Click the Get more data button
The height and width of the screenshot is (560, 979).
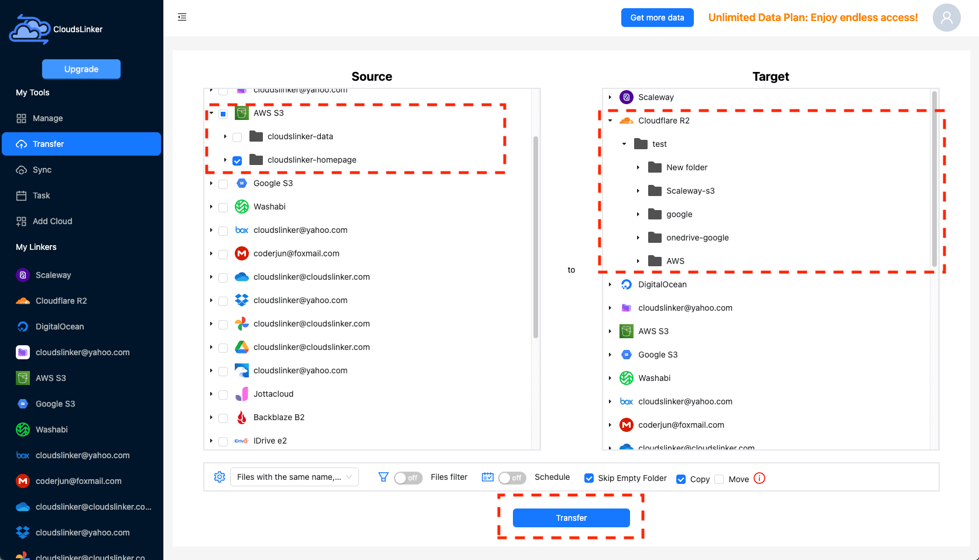point(657,18)
